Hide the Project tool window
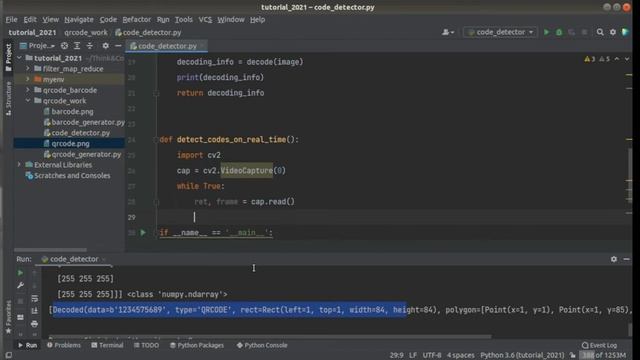The image size is (640, 360). 118,46
